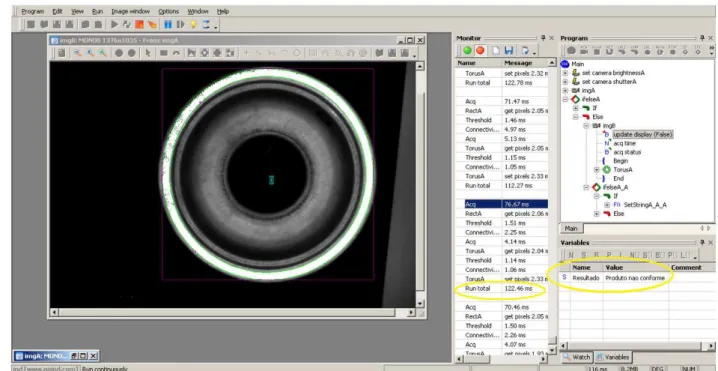Click the play Run button in main toolbar

tap(114, 25)
